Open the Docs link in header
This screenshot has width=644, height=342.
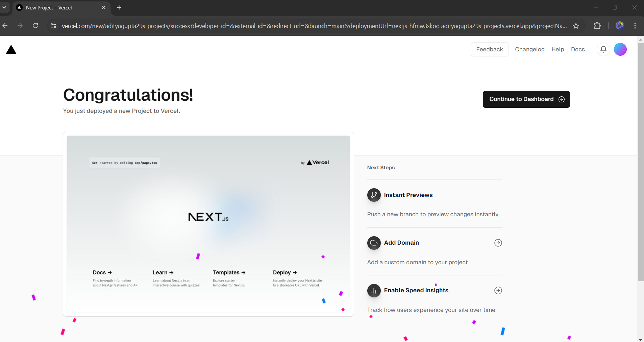(x=577, y=49)
